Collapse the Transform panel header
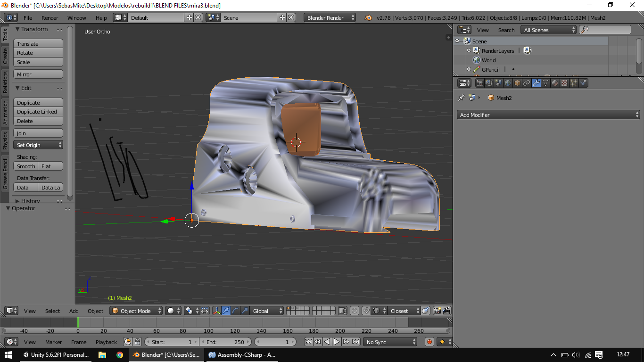 point(34,29)
